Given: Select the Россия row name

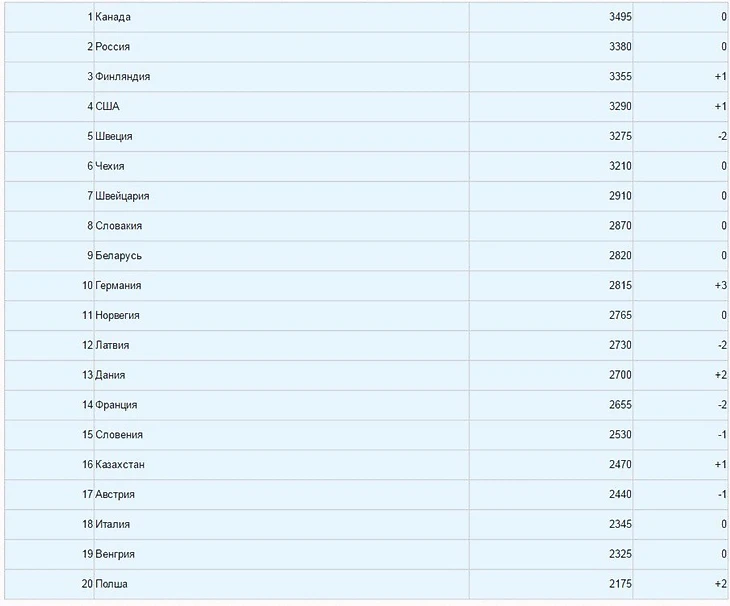Looking at the screenshot, I should coord(112,47).
